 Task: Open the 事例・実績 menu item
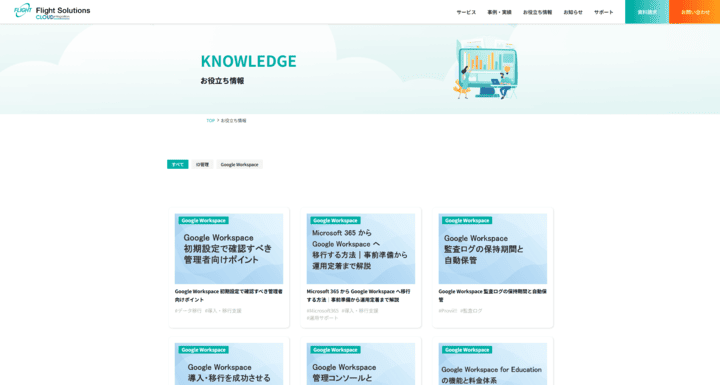pos(499,12)
